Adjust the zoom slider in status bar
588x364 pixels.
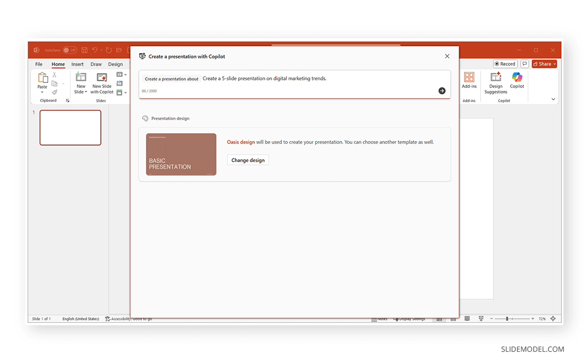pos(507,318)
